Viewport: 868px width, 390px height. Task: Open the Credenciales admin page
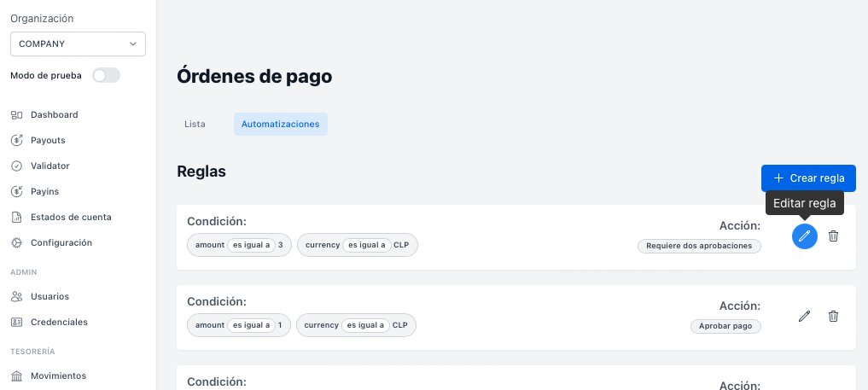[59, 322]
